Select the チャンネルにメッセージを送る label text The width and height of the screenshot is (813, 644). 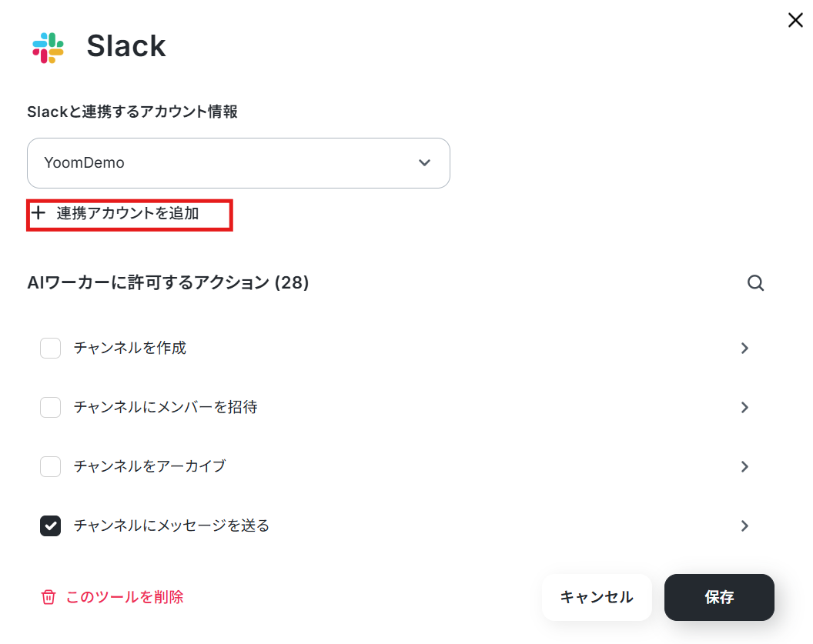point(172,526)
